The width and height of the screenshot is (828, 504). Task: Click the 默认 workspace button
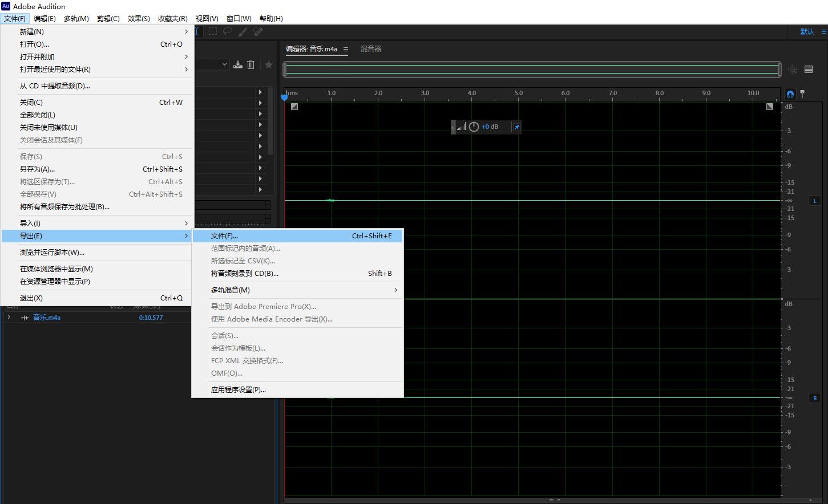tap(807, 31)
